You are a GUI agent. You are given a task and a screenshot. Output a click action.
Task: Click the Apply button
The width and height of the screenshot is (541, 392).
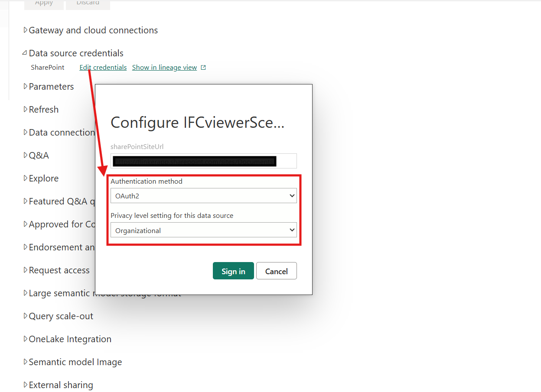tap(44, 3)
